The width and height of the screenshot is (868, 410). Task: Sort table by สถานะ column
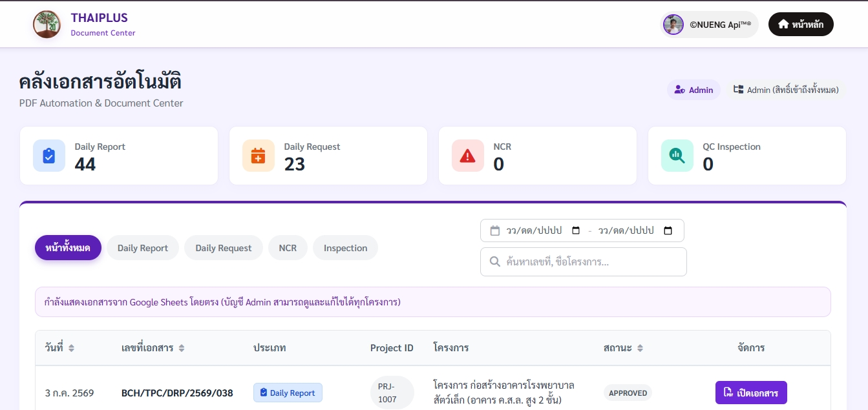[623, 348]
